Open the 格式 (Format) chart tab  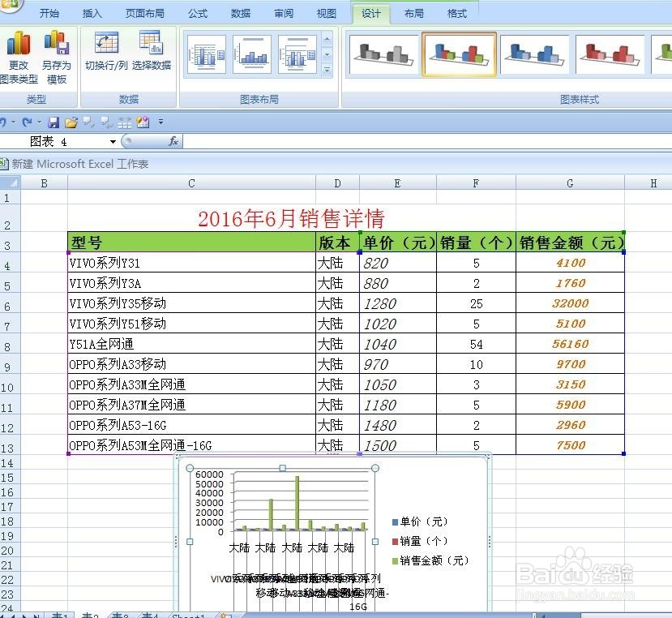tap(457, 13)
